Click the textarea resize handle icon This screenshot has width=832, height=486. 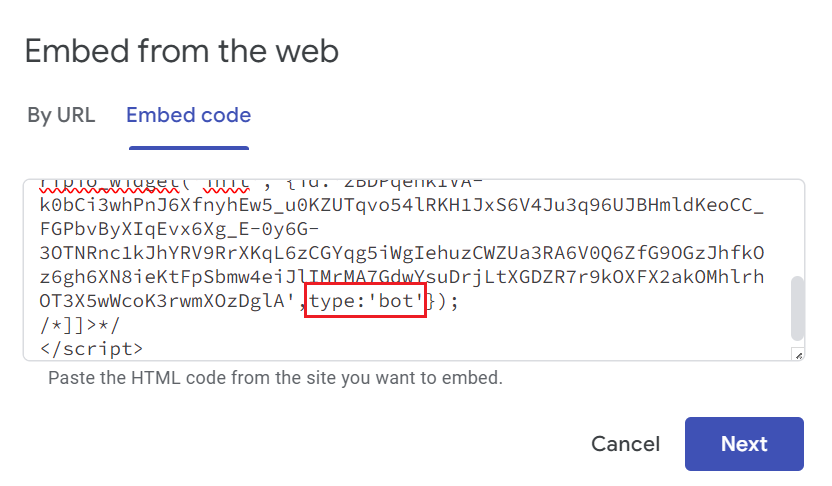(x=798, y=354)
